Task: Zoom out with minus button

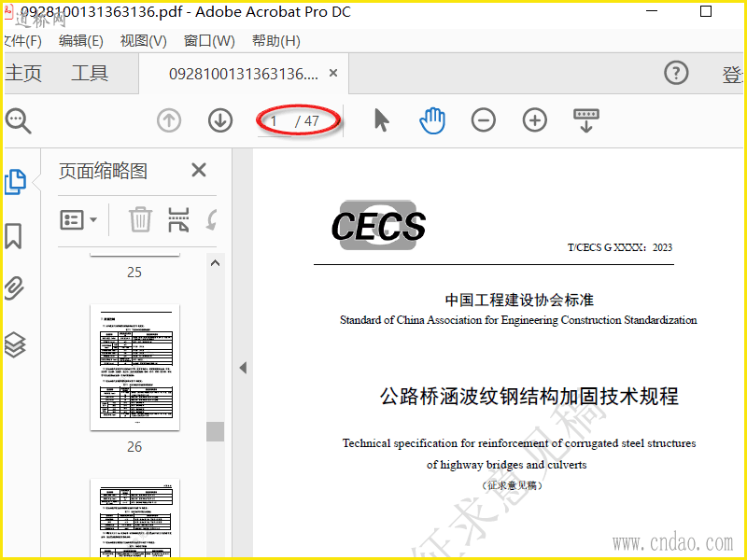Action: [484, 120]
